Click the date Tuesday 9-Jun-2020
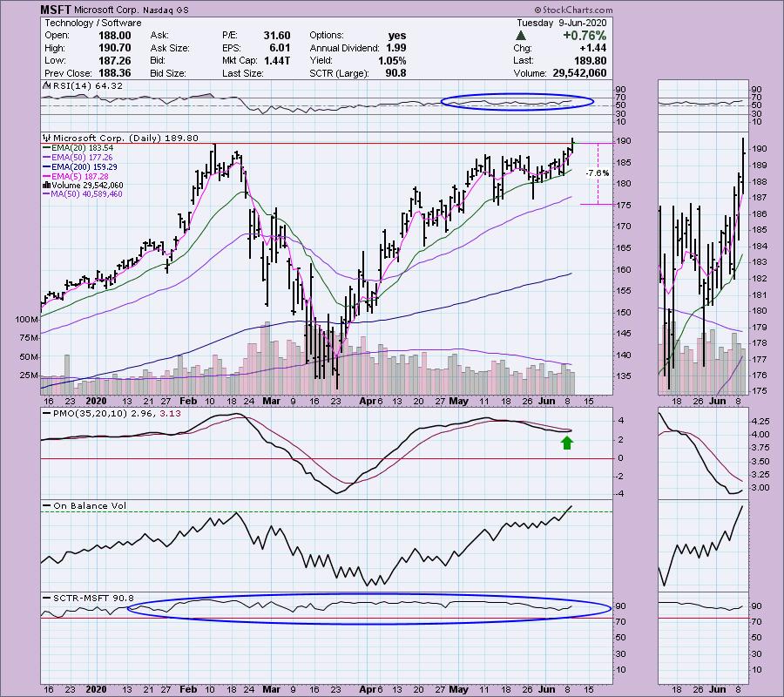 (x=562, y=23)
